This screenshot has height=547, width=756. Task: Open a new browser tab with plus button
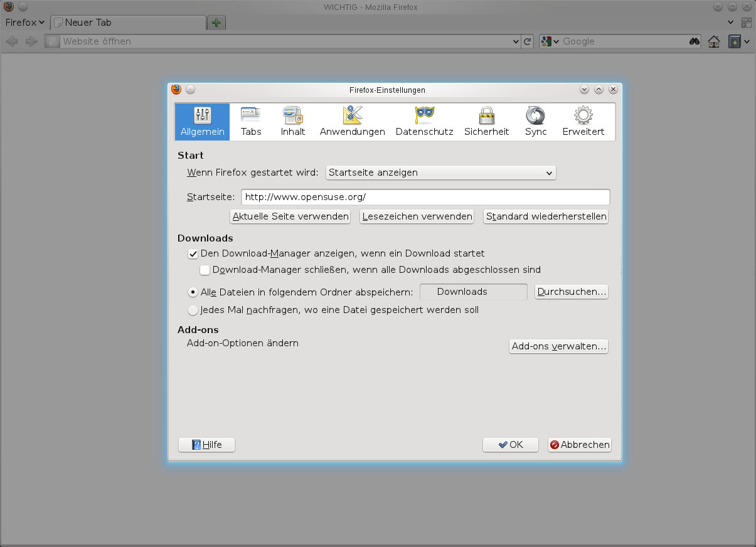click(216, 22)
